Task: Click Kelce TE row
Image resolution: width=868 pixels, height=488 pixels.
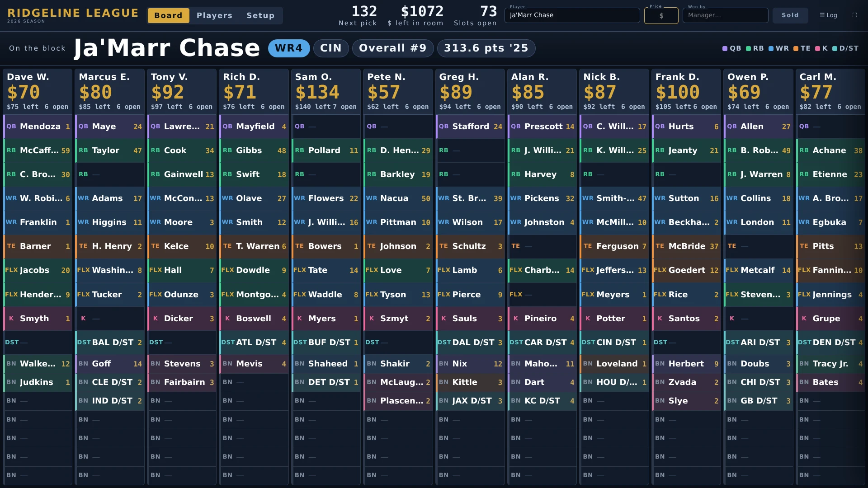Action: click(x=182, y=246)
